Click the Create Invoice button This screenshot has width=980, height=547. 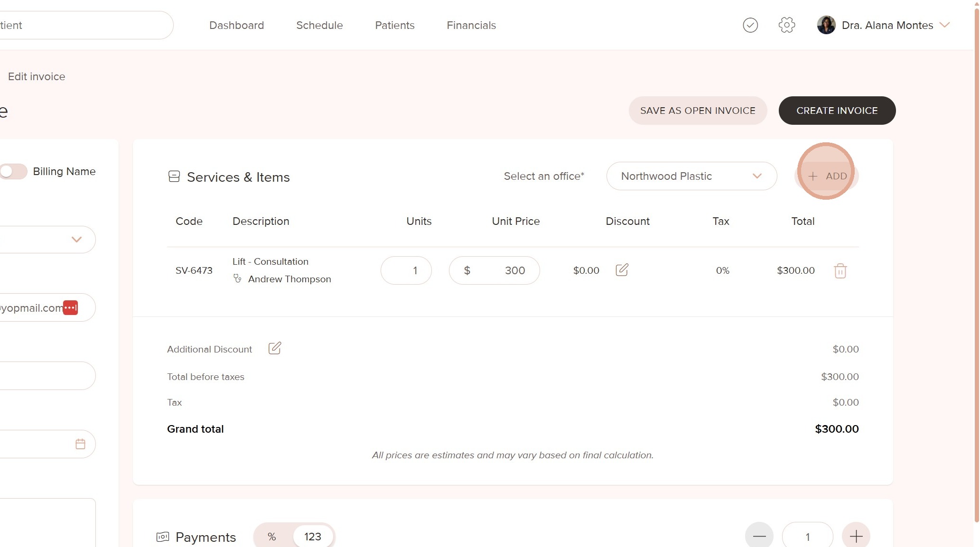click(x=837, y=111)
